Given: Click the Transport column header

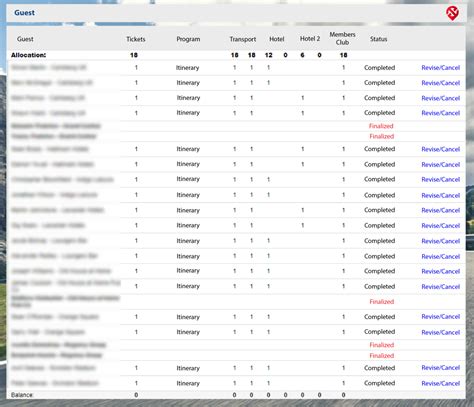Looking at the screenshot, I should [243, 39].
